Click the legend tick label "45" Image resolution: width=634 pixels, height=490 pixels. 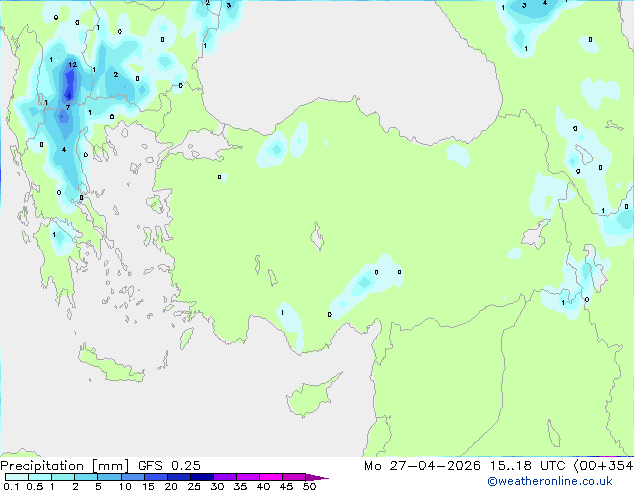click(286, 486)
